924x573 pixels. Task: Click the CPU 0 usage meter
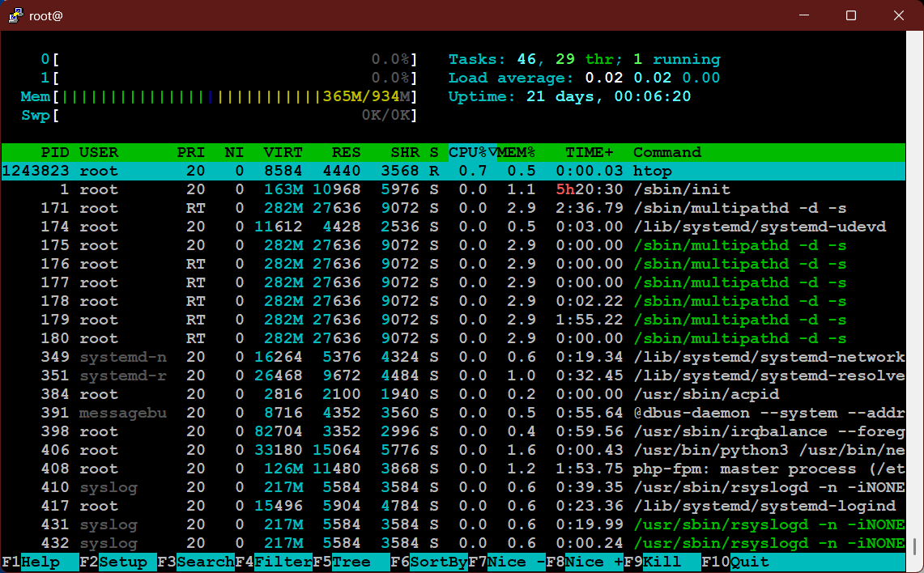[x=228, y=59]
